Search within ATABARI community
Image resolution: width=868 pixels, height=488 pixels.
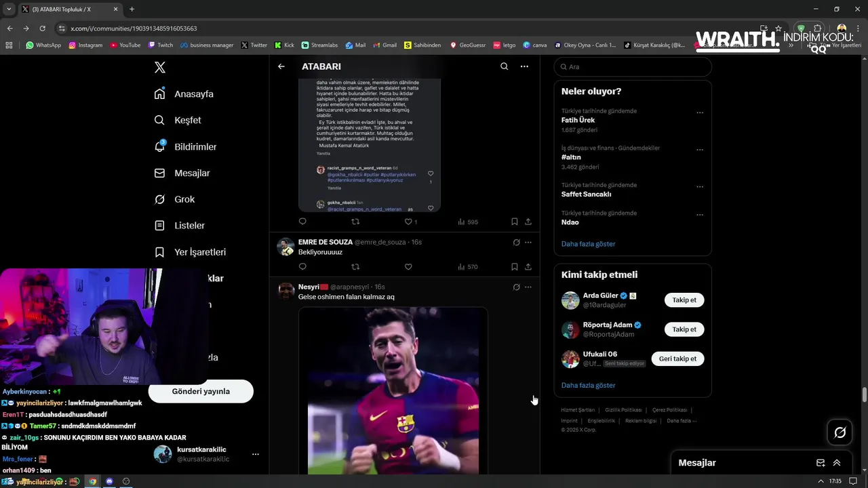[504, 66]
